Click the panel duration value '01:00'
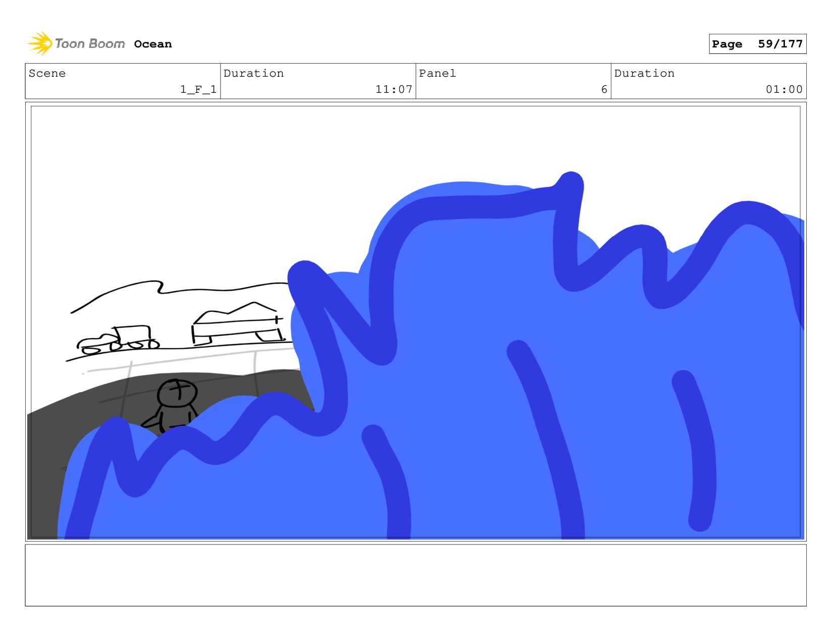This screenshot has width=832, height=644. 784,89
